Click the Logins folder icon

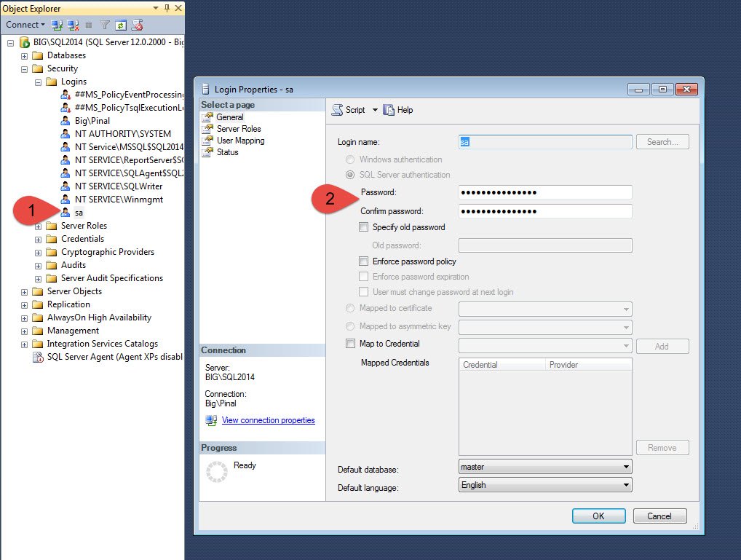coord(52,82)
